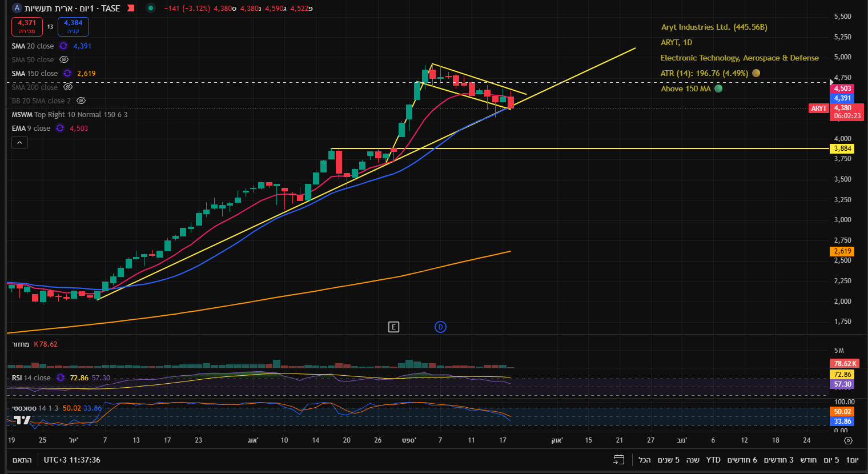The height and width of the screenshot is (474, 868).
Task: Click the 'Above 150 MA' status text
Action: [686, 89]
